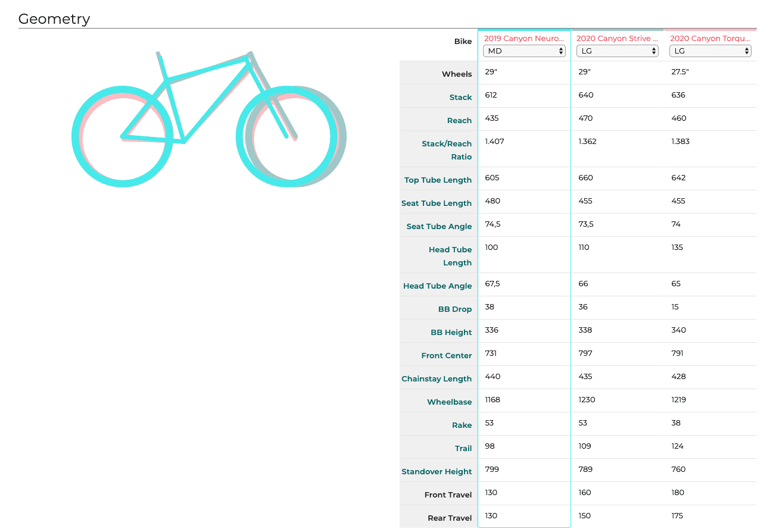This screenshot has width=773, height=532.
Task: Open the 2019 Canyon Neuron bike link
Action: click(524, 39)
